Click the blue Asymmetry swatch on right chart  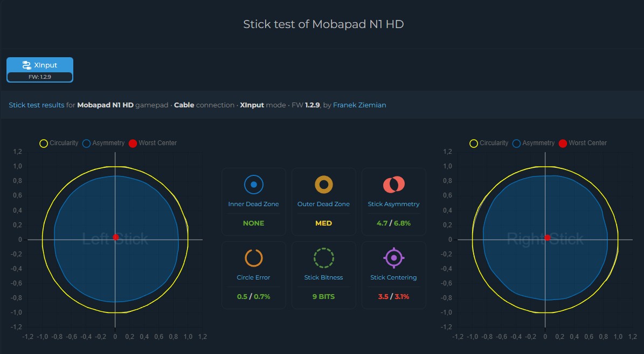pos(516,144)
